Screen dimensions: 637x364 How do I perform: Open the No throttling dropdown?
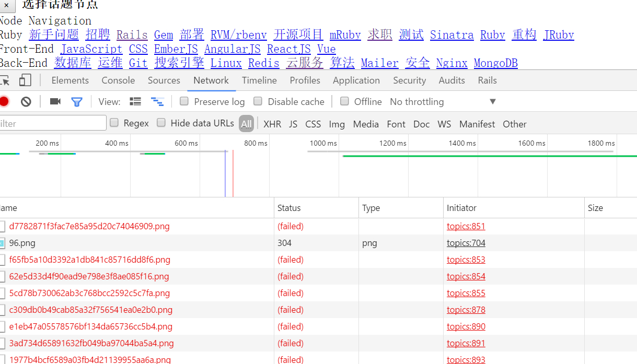click(443, 101)
